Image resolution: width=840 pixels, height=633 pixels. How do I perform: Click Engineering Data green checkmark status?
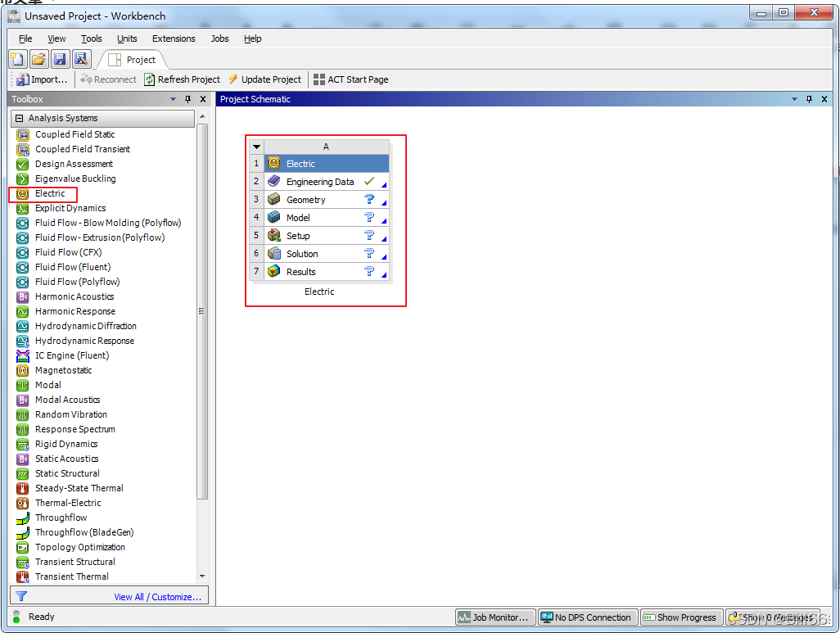coord(369,181)
